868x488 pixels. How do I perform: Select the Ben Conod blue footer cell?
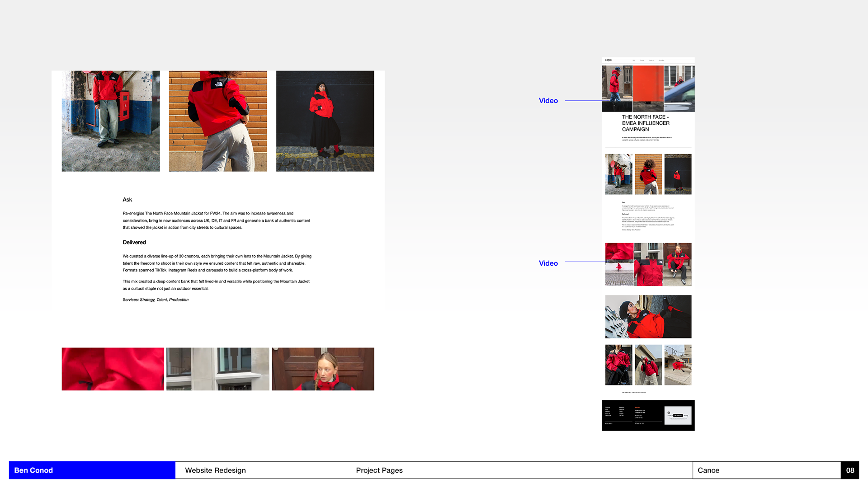point(92,470)
